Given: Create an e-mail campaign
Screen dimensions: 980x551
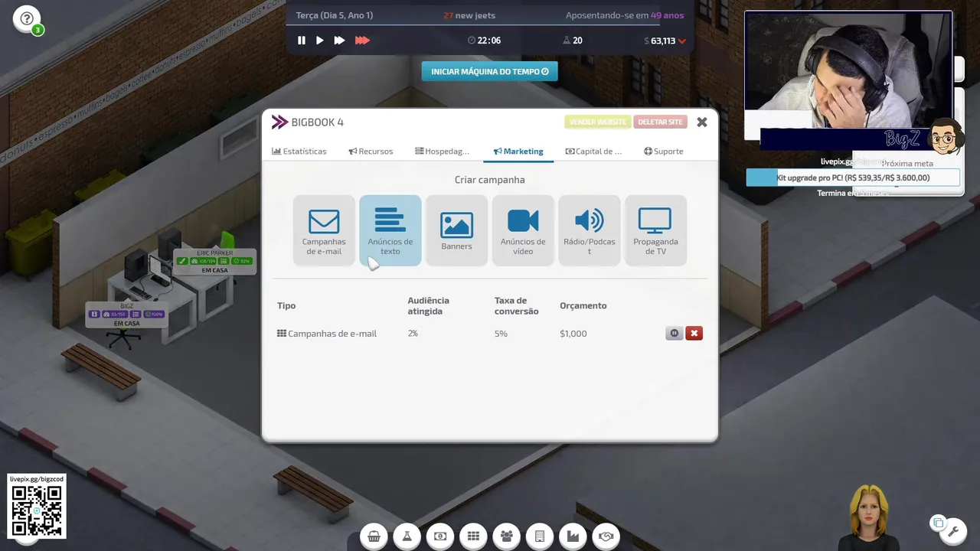Looking at the screenshot, I should click(324, 230).
